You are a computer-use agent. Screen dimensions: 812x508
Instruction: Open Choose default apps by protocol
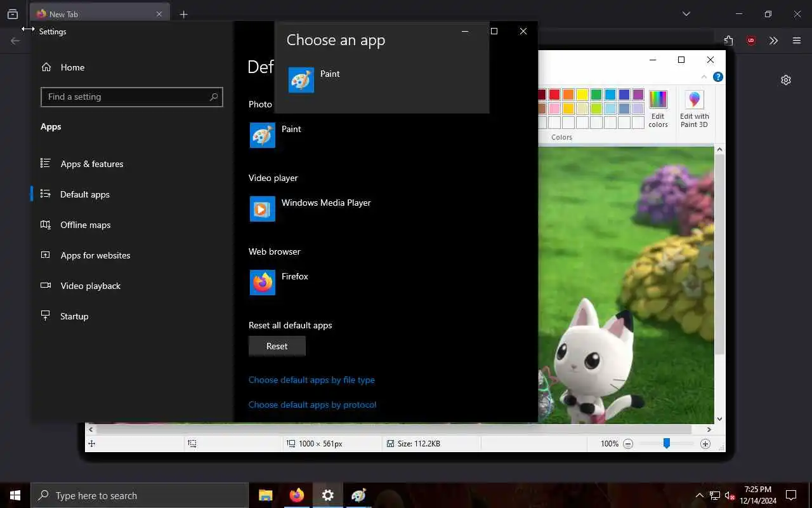point(313,404)
